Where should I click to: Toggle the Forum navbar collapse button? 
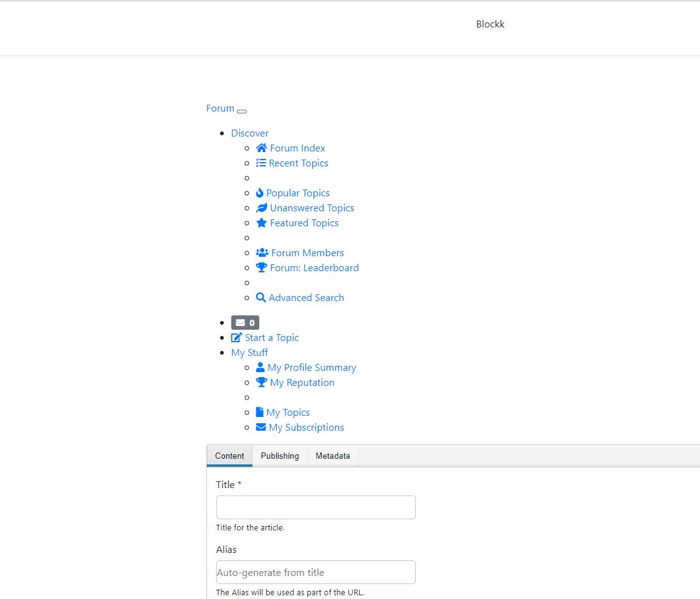(242, 111)
